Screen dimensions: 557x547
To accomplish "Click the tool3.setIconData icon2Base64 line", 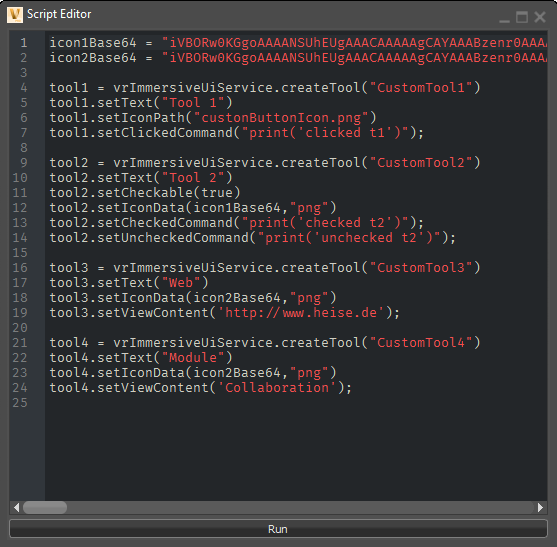I will click(x=193, y=298).
